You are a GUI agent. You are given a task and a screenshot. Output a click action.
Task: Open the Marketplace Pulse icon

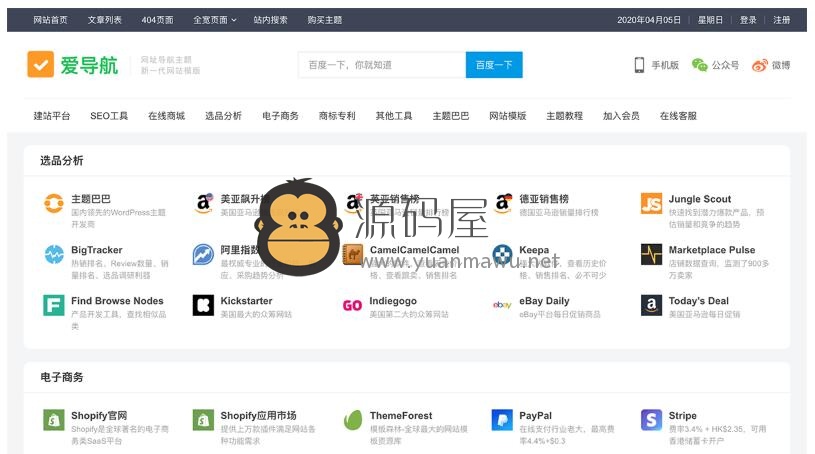(651, 254)
